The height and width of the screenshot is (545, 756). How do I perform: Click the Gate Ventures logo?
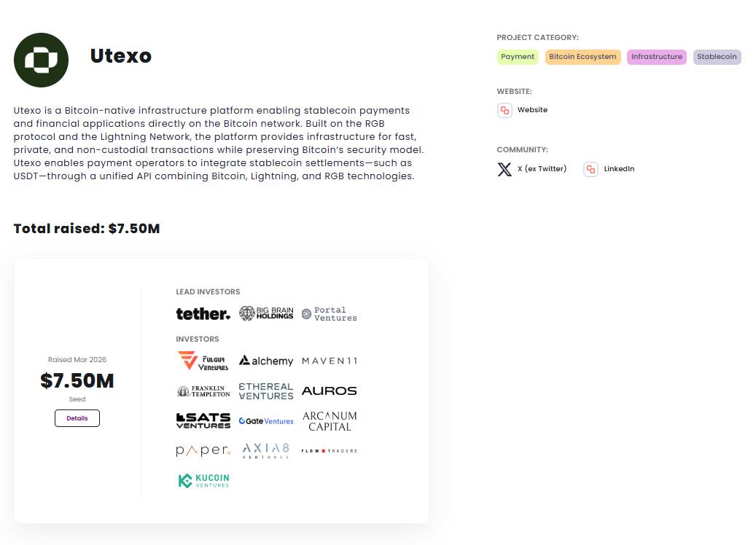pos(266,421)
